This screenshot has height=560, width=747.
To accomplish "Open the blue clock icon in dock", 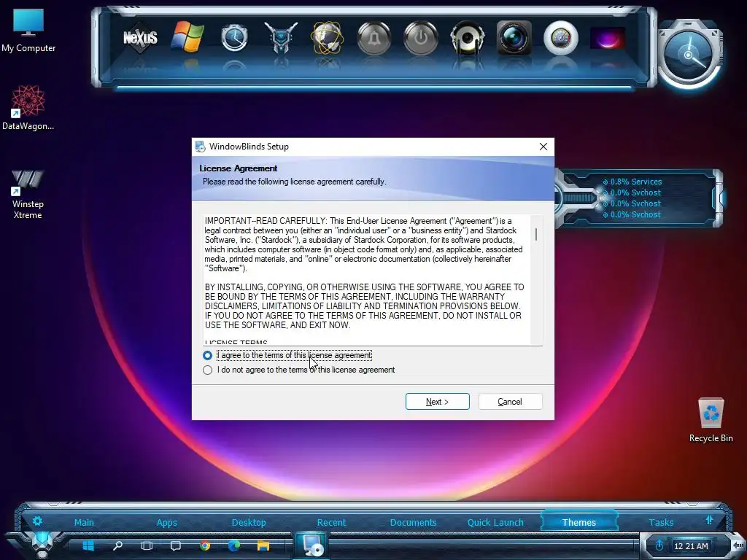I will click(x=234, y=37).
